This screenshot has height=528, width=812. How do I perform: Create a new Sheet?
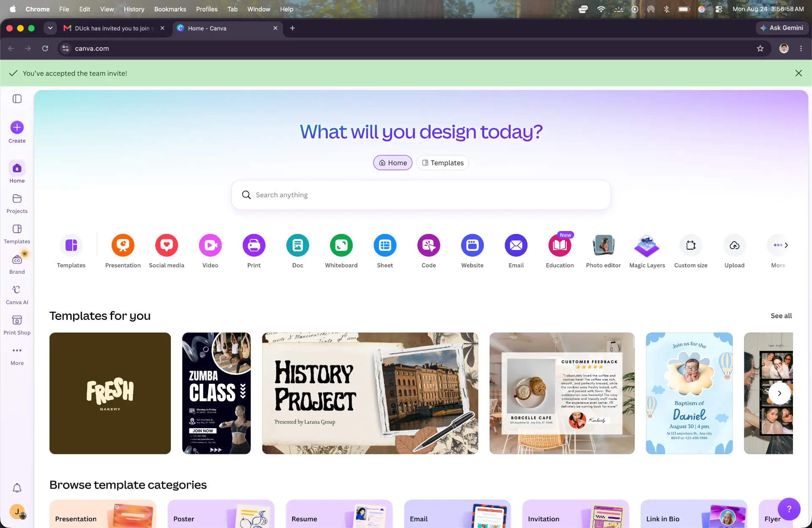click(385, 245)
